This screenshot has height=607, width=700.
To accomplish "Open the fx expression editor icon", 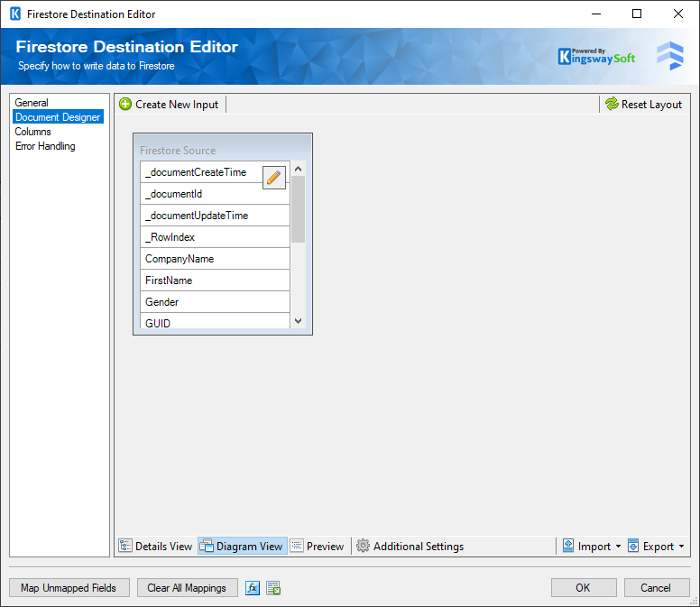I will coord(253,588).
